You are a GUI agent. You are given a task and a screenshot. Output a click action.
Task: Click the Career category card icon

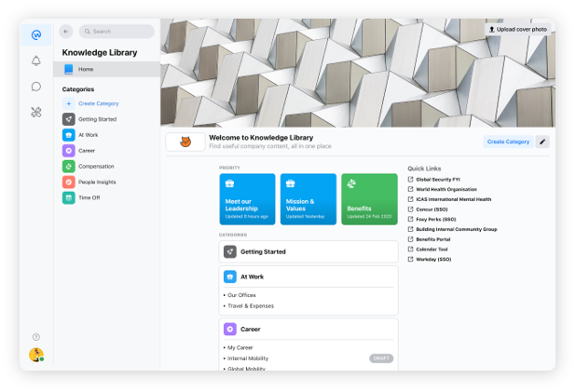pos(230,330)
